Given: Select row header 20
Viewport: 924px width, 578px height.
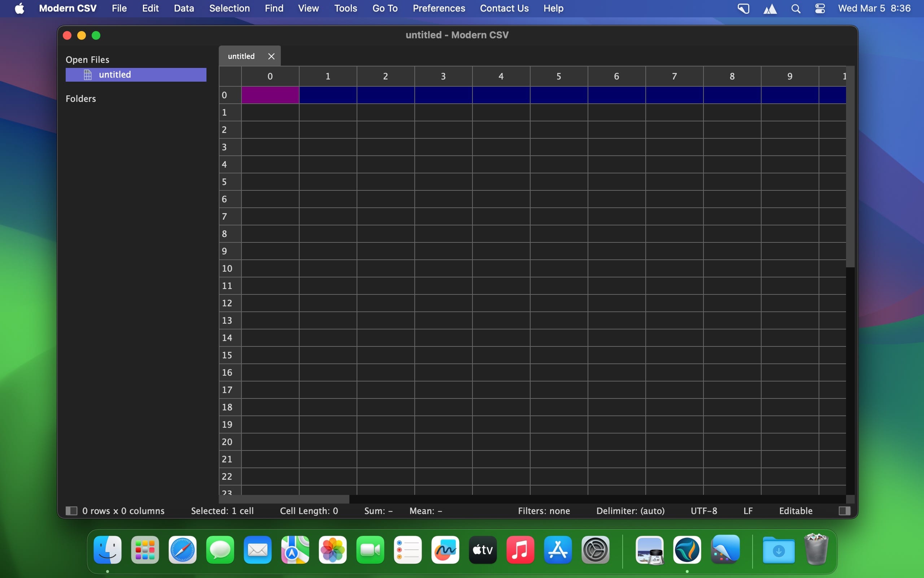Looking at the screenshot, I should 230,441.
